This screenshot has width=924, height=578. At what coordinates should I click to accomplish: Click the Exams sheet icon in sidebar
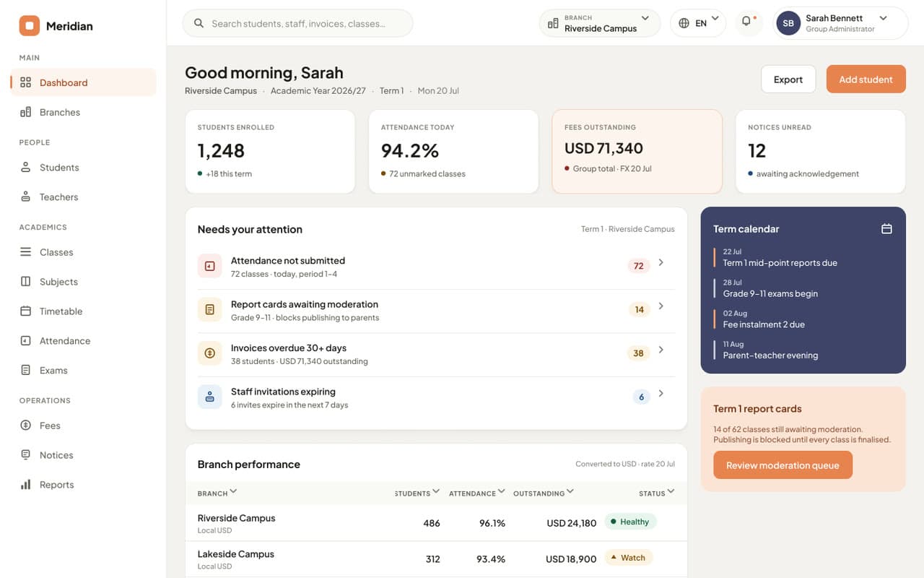25,370
